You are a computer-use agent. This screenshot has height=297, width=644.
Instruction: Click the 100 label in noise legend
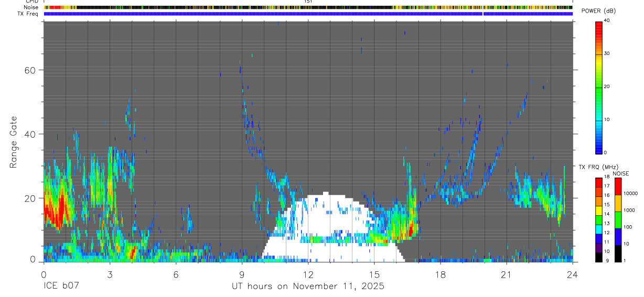tap(629, 227)
